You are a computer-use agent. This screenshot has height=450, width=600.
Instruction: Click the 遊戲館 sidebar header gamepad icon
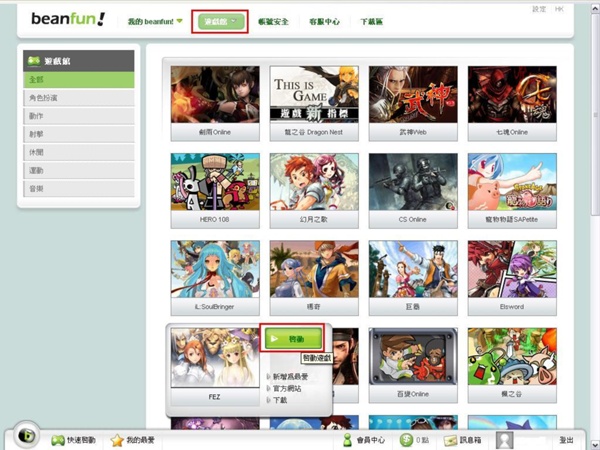click(34, 60)
